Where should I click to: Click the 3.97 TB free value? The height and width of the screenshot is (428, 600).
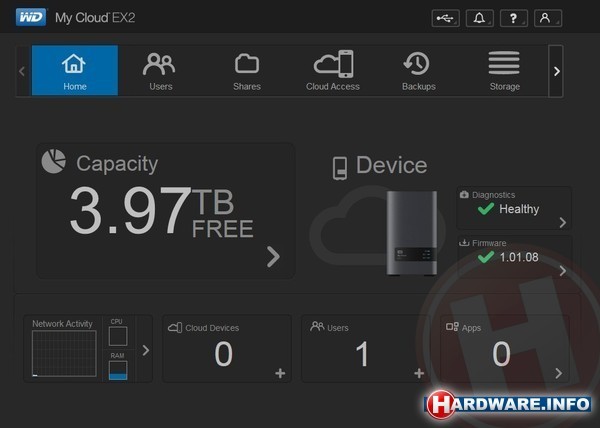click(x=161, y=211)
